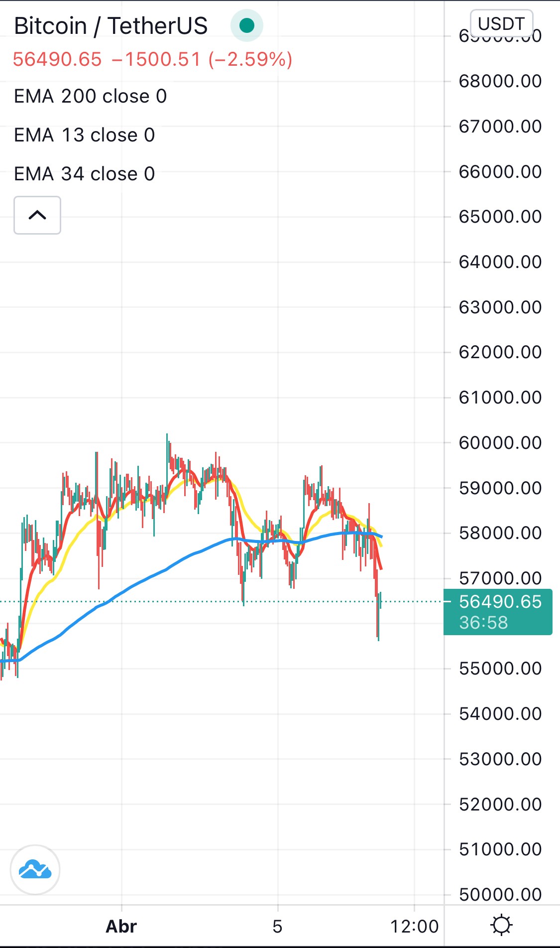The height and width of the screenshot is (948, 560).
Task: Click the 12:00 time axis label
Action: pos(414,927)
